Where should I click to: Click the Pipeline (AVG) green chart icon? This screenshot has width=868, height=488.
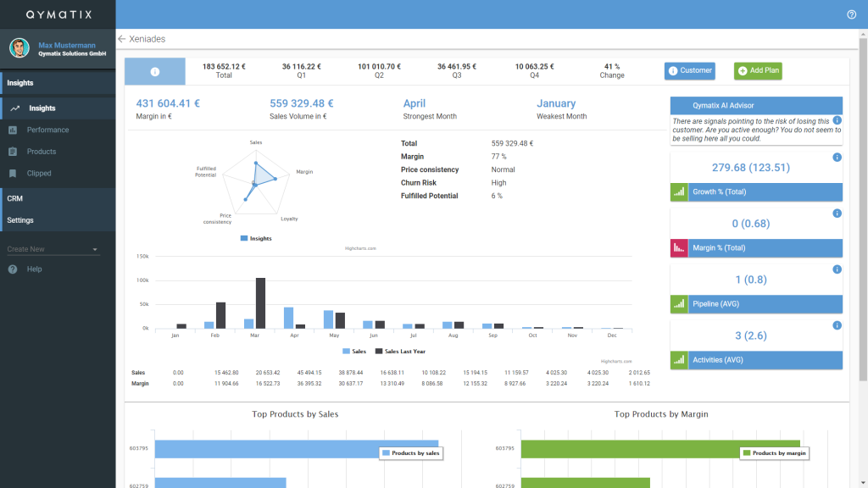679,304
